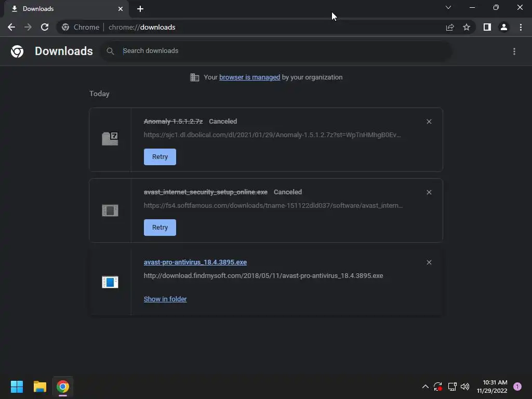Click the volume speaker tray icon
Image resolution: width=532 pixels, height=399 pixels.
[x=465, y=387]
